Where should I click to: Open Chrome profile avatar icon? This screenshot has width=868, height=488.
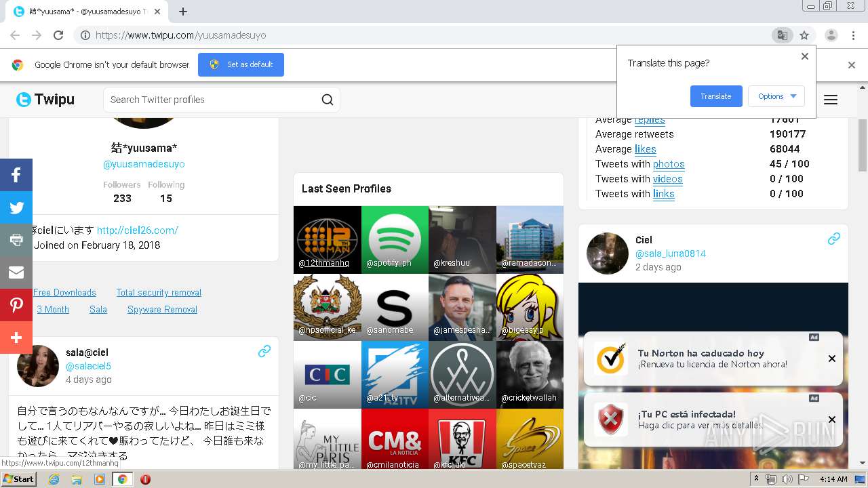(831, 35)
